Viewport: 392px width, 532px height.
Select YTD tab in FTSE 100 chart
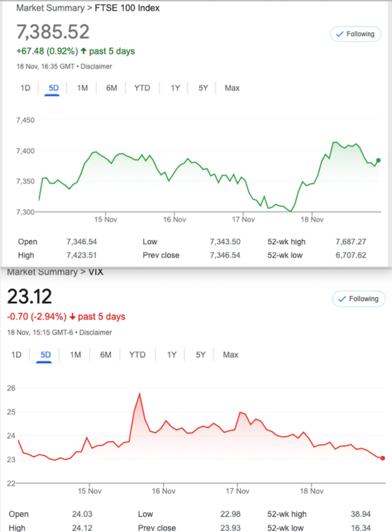click(x=142, y=88)
